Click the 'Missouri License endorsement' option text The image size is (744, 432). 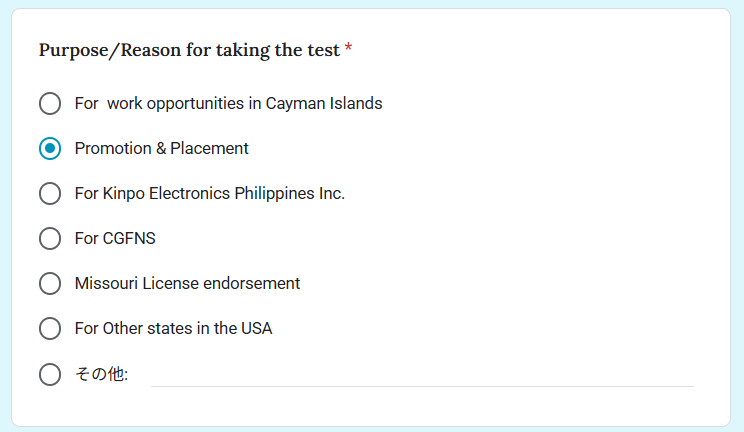(187, 283)
